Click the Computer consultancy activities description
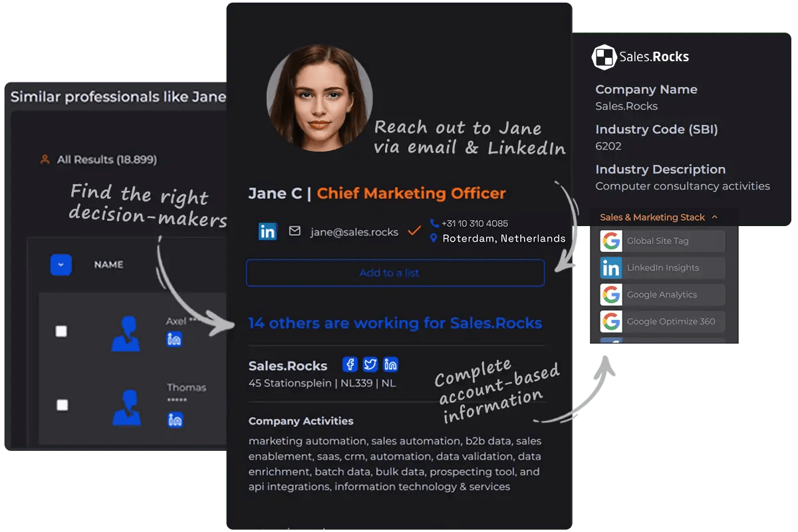The height and width of the screenshot is (532, 798). coord(682,186)
